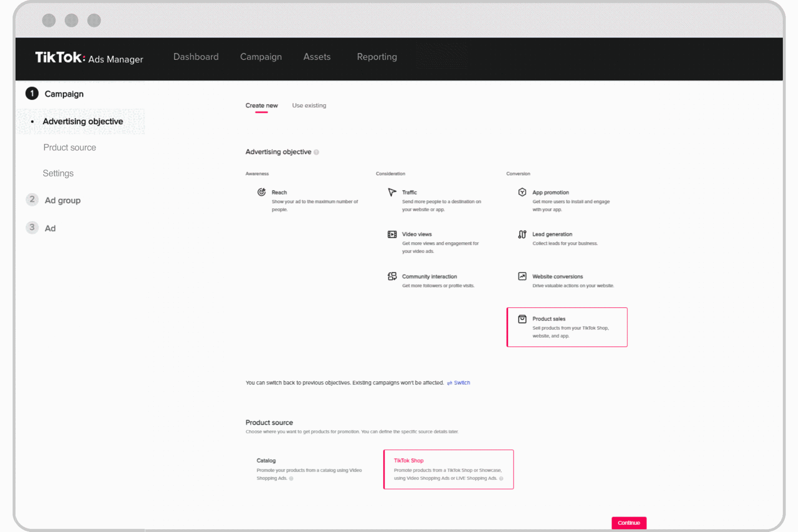The height and width of the screenshot is (532, 798).
Task: Click the Traffic cursor icon
Action: point(392,192)
